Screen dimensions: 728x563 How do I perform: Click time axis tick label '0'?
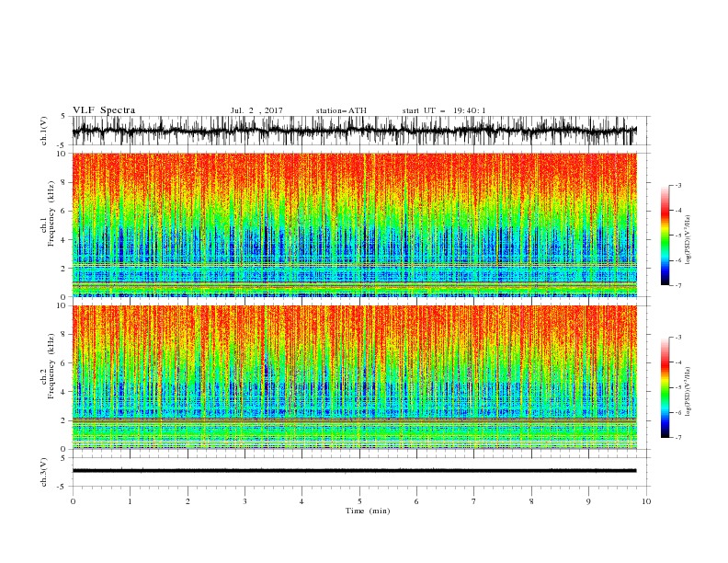pos(73,501)
